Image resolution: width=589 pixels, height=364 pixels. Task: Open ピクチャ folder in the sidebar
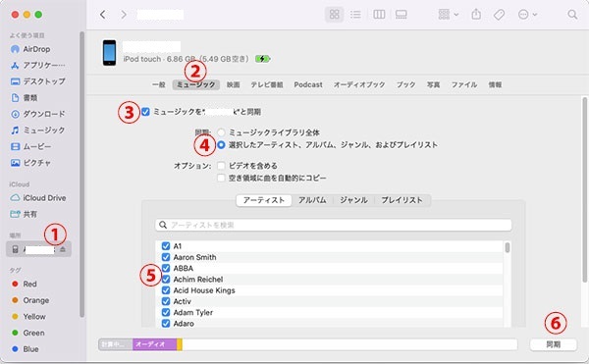[30, 163]
